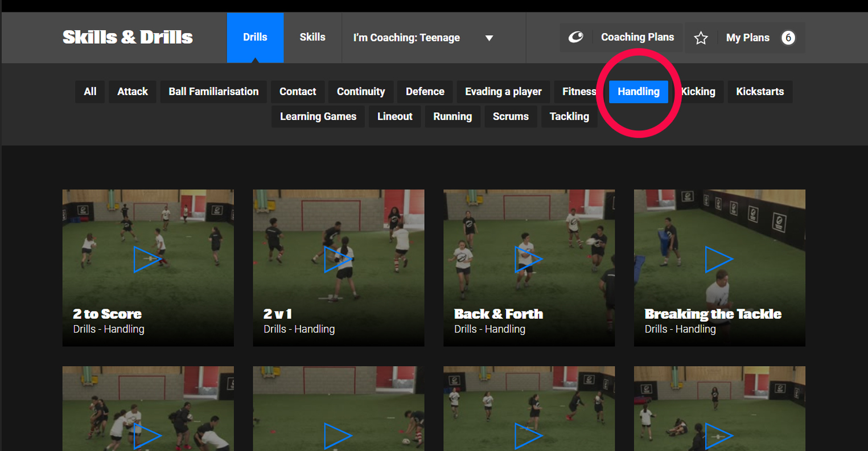
Task: Choose the Learning Games filter
Action: (x=318, y=117)
